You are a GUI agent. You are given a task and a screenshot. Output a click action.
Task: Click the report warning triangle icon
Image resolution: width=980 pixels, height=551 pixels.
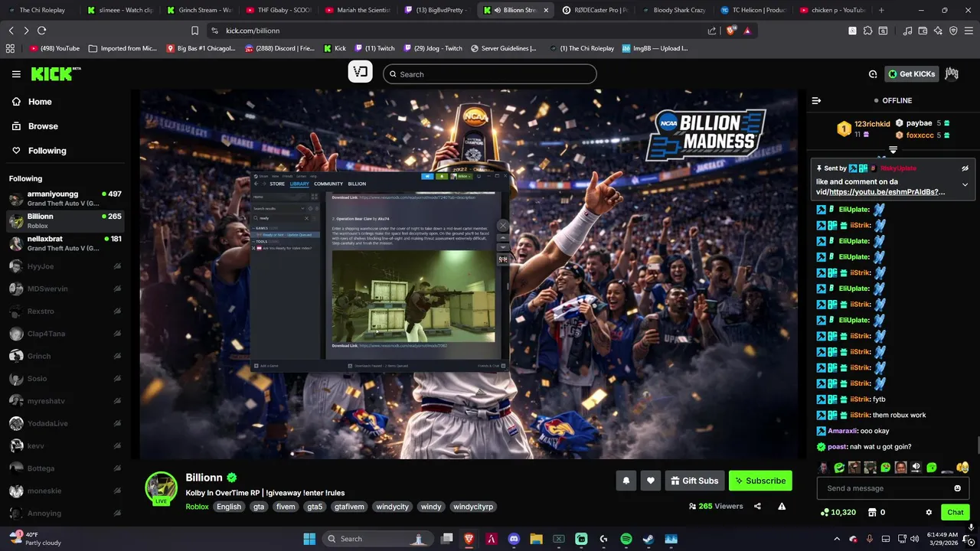point(782,506)
